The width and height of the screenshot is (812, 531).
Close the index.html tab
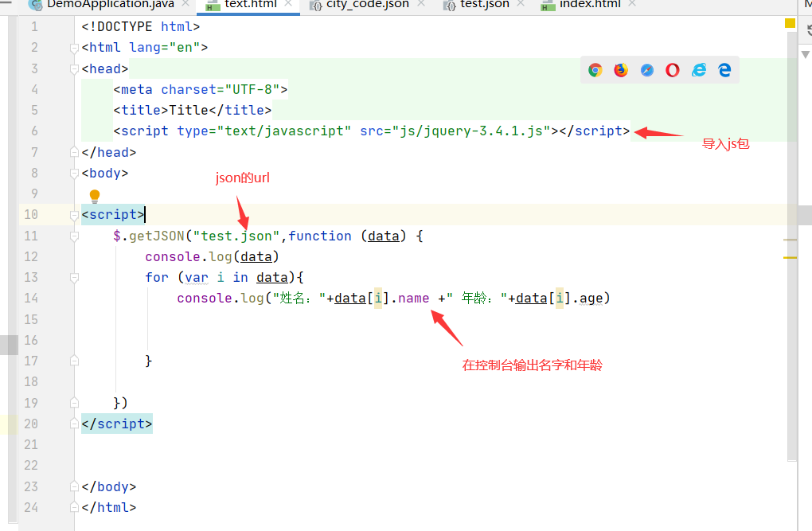(632, 3)
